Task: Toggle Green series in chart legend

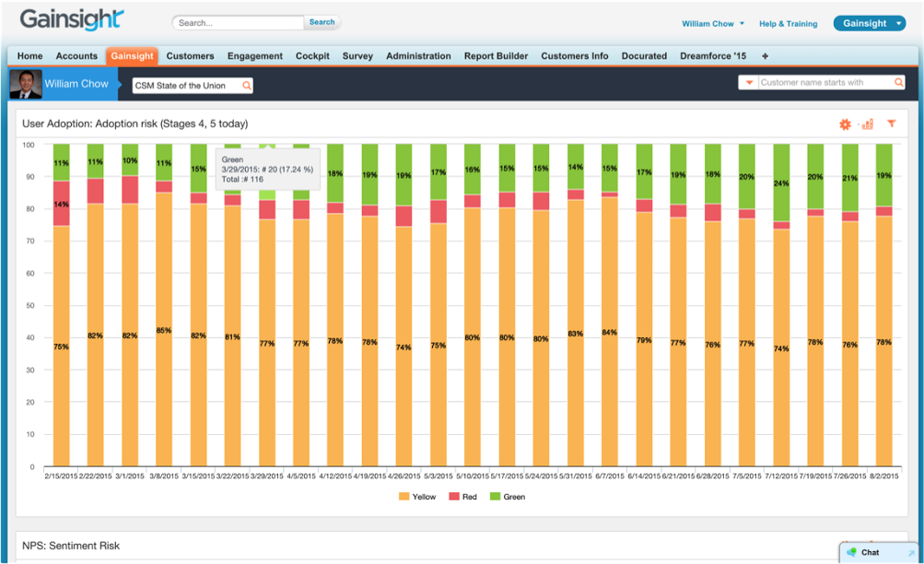Action: point(508,497)
